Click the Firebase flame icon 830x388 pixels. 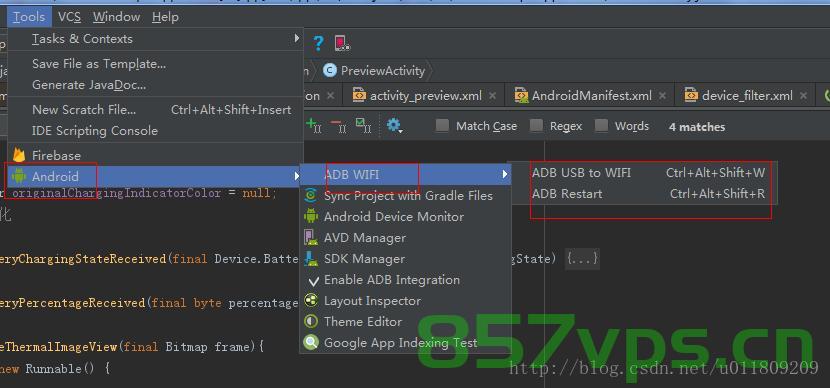pyautogui.click(x=19, y=155)
